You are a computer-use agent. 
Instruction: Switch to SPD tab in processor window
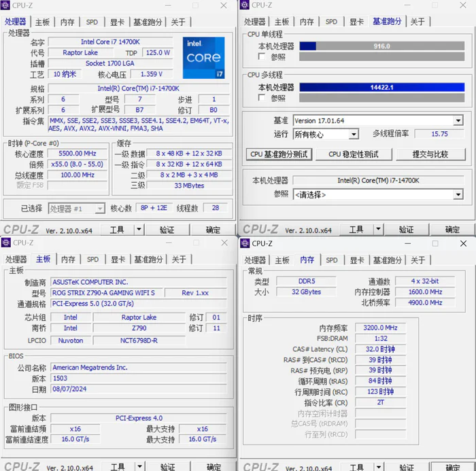click(x=92, y=22)
